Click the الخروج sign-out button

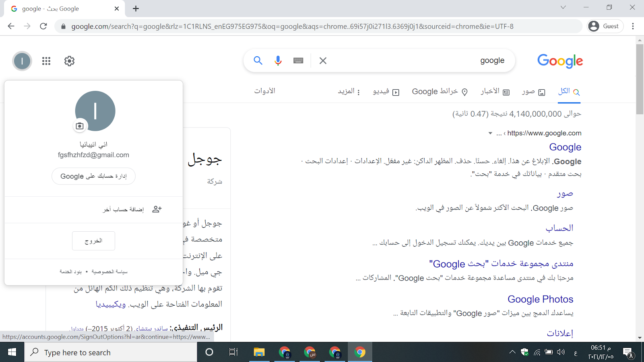coord(93,241)
